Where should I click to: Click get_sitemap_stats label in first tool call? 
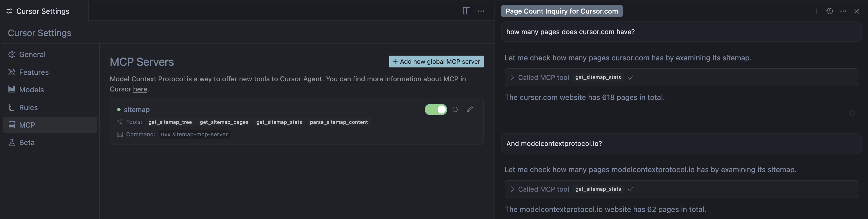pos(598,77)
